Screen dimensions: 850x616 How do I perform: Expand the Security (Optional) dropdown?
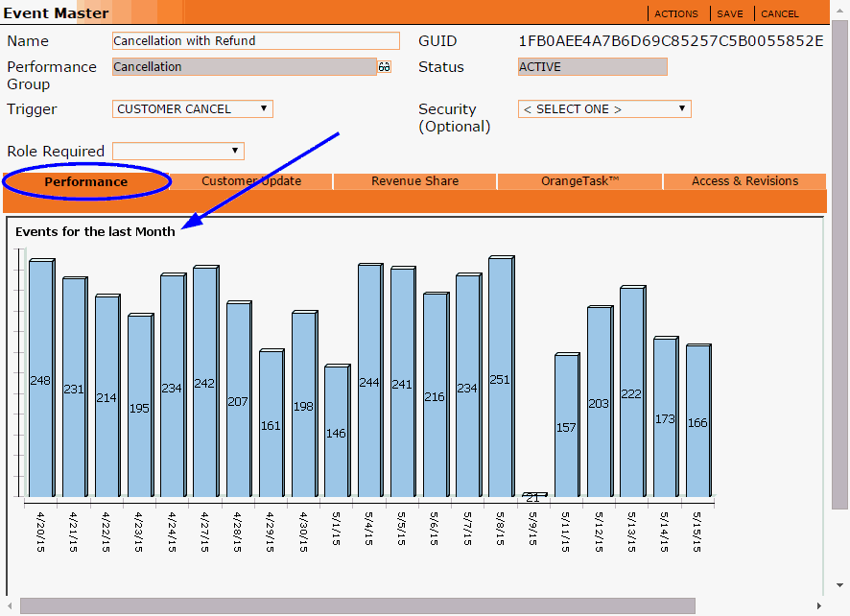coord(604,109)
